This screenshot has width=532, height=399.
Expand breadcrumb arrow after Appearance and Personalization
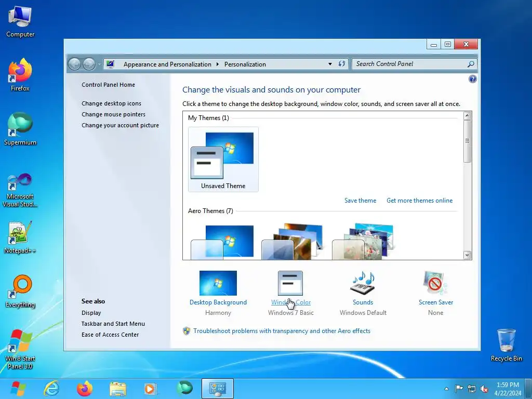point(218,64)
